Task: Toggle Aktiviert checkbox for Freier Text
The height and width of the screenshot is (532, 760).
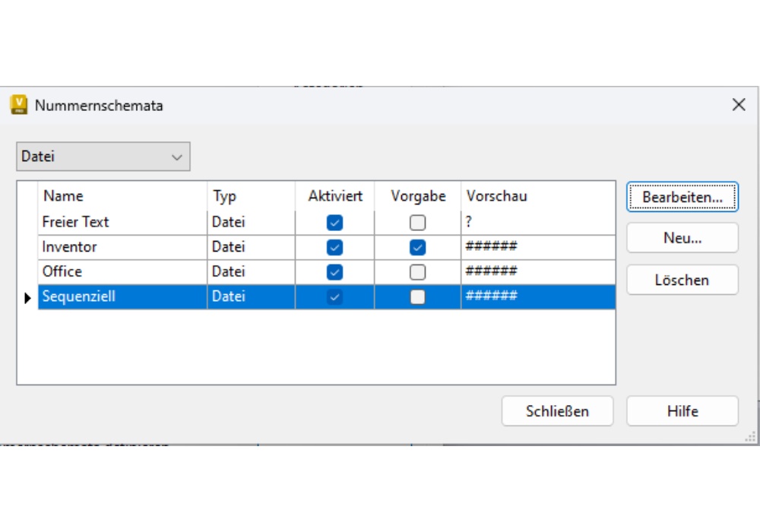Action: (x=334, y=223)
